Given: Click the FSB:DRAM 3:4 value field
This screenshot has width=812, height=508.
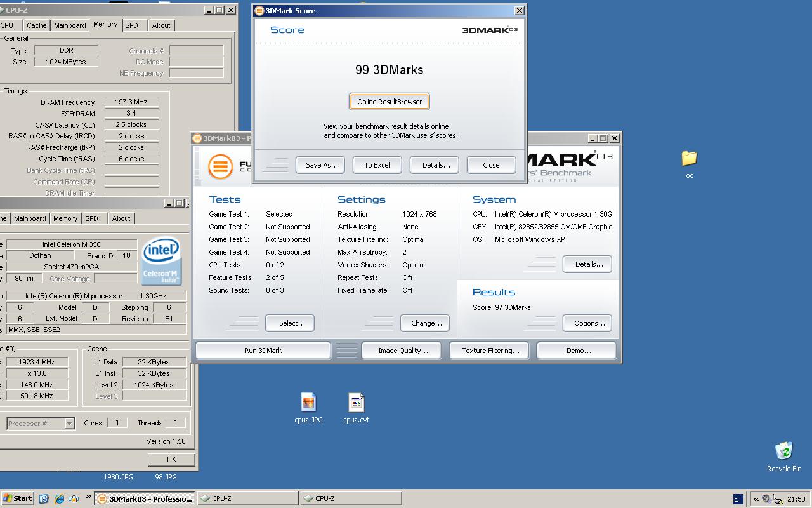Looking at the screenshot, I should pyautogui.click(x=131, y=113).
